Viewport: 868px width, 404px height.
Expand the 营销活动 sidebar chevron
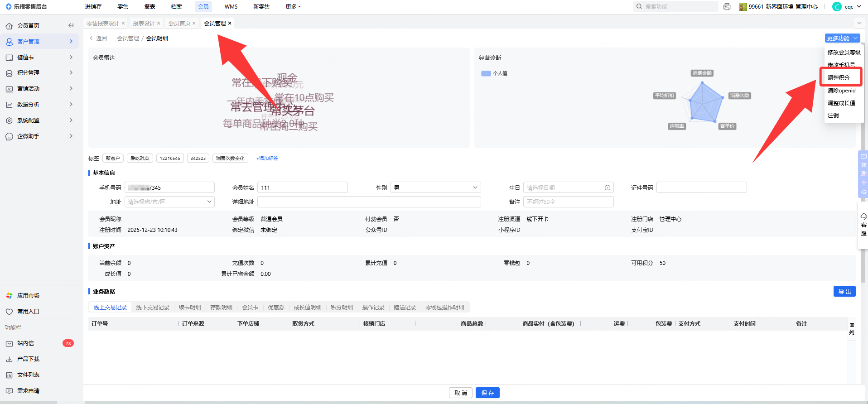point(71,88)
